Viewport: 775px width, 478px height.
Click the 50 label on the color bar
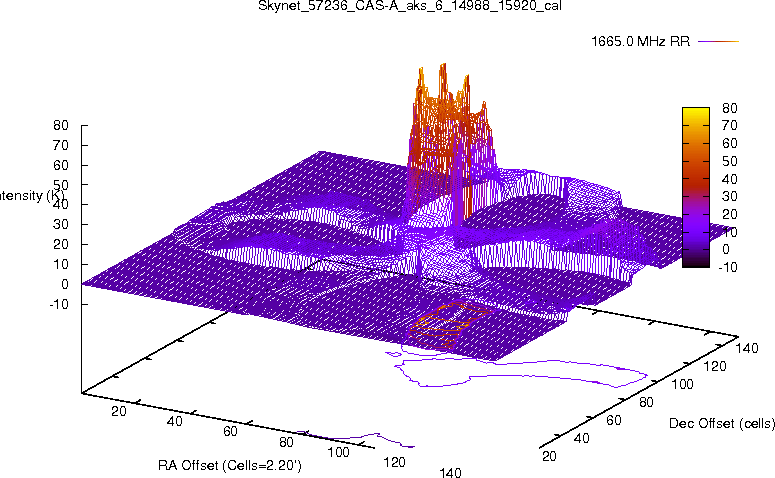point(730,161)
